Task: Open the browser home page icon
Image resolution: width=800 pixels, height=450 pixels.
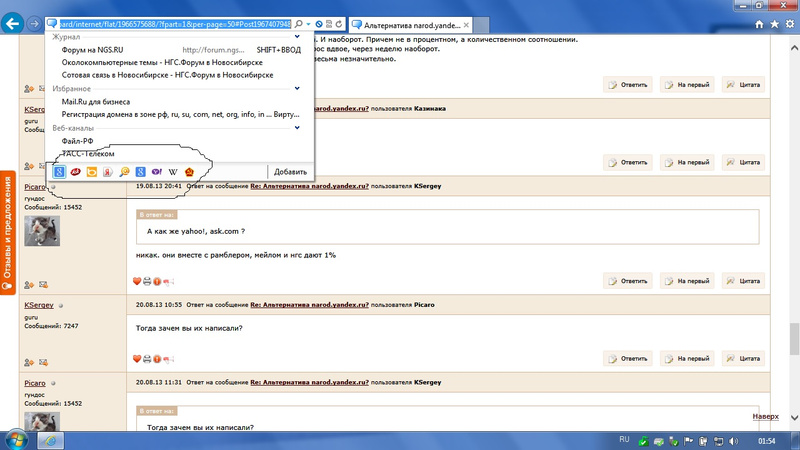Action: [759, 24]
